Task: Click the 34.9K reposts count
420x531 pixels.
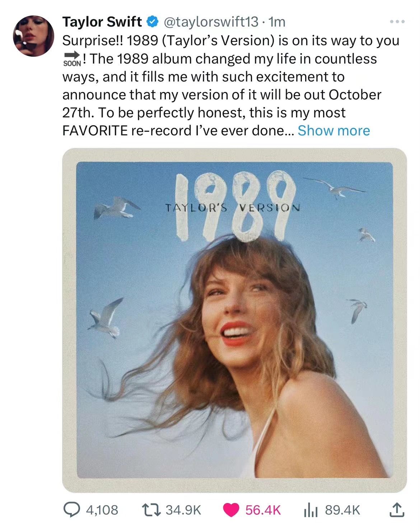Action: click(x=183, y=510)
